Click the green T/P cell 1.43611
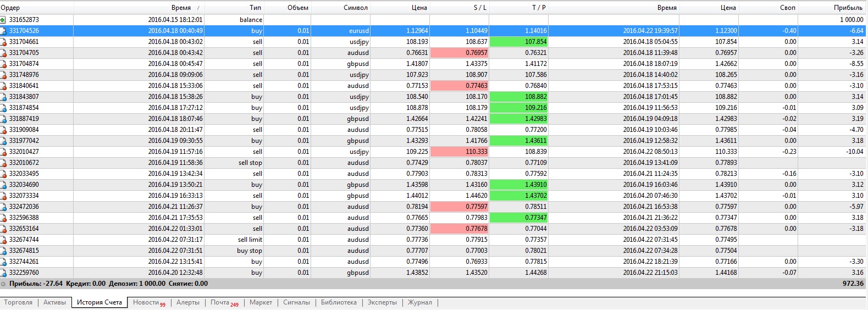Image resolution: width=868 pixels, height=310 pixels. (519, 141)
